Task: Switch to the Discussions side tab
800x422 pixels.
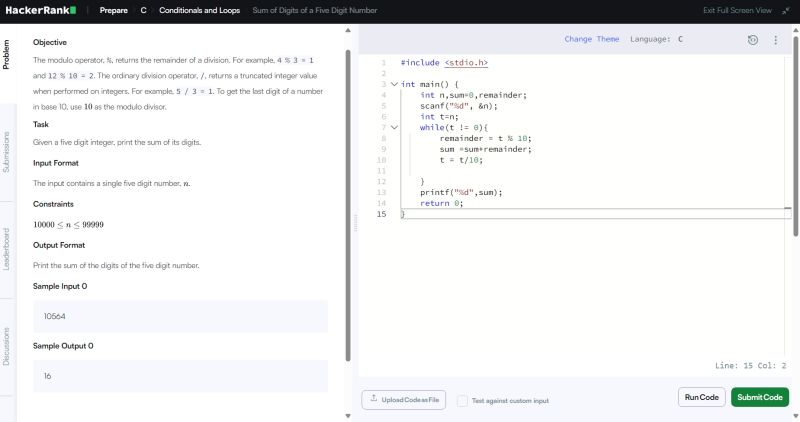Action: [6, 346]
